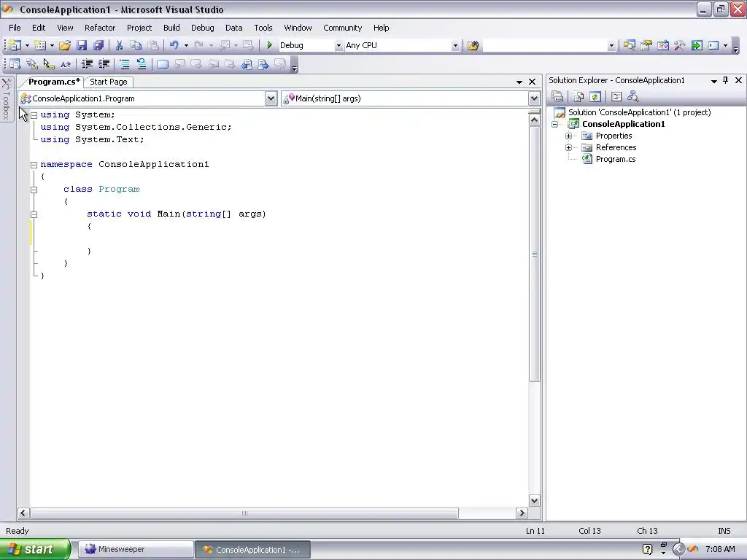
Task: Collapse the Main method outline
Action: click(34, 214)
